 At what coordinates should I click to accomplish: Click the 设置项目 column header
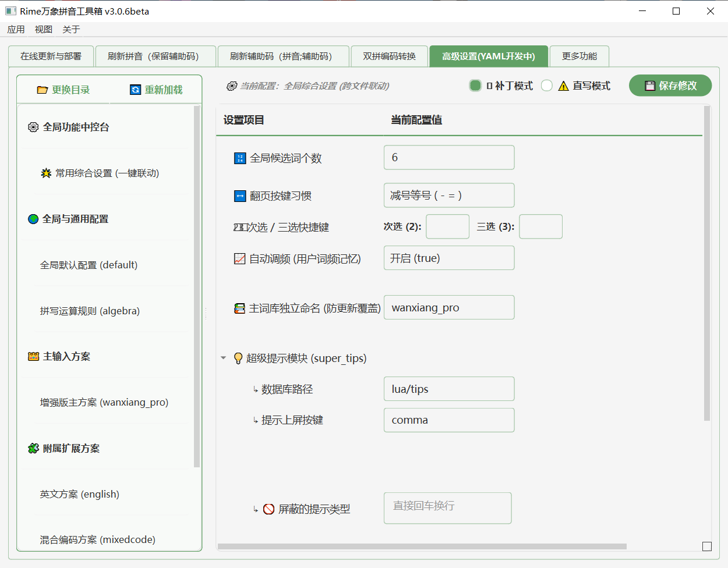243,120
